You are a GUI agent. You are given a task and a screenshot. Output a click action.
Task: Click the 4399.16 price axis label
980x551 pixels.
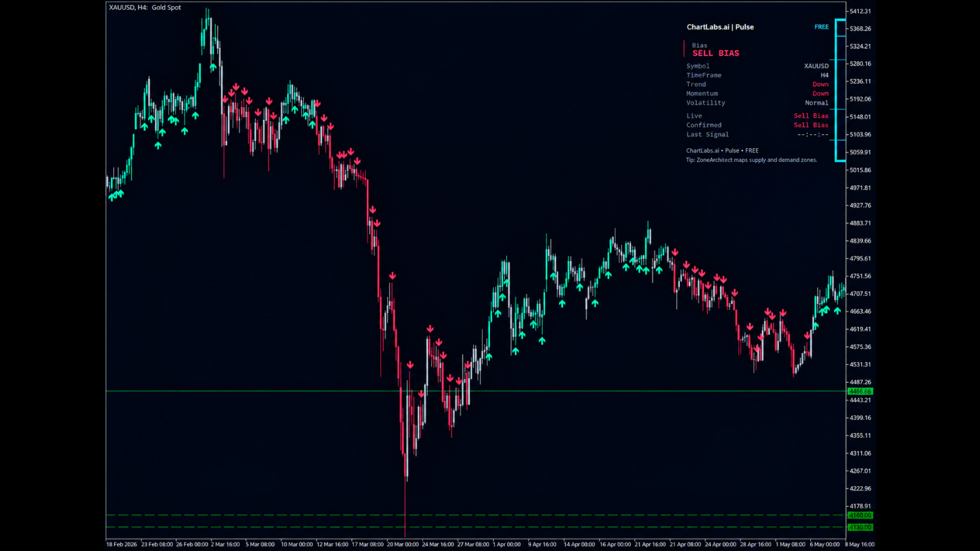pos(860,418)
